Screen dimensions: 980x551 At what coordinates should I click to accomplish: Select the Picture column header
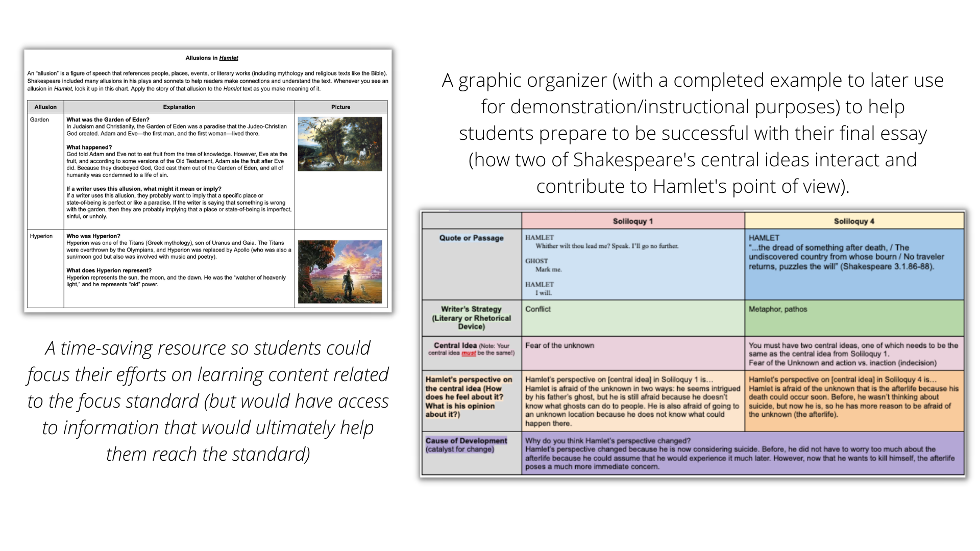point(340,107)
